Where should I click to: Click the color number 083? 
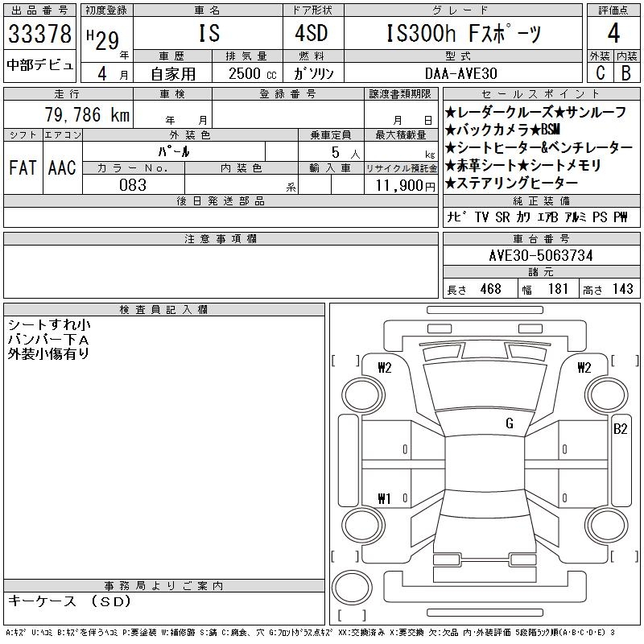[133, 185]
